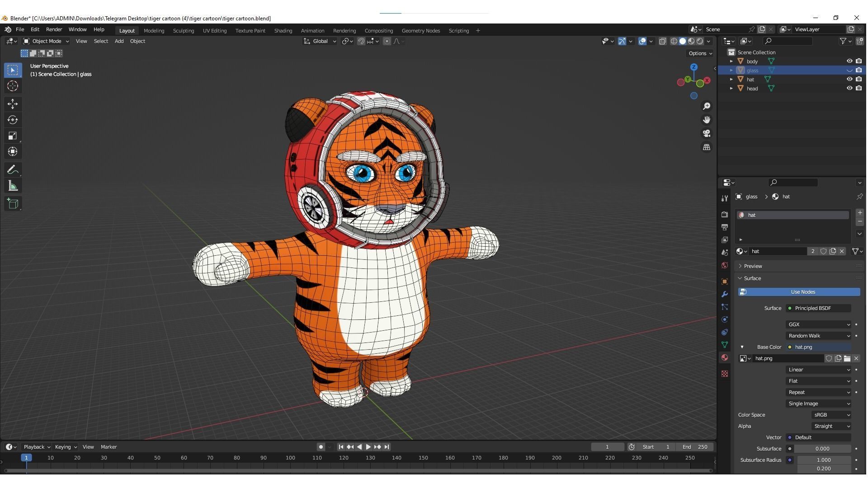Viewport: 868px width, 488px height.
Task: Expand the head object in the outliner
Action: click(731, 88)
